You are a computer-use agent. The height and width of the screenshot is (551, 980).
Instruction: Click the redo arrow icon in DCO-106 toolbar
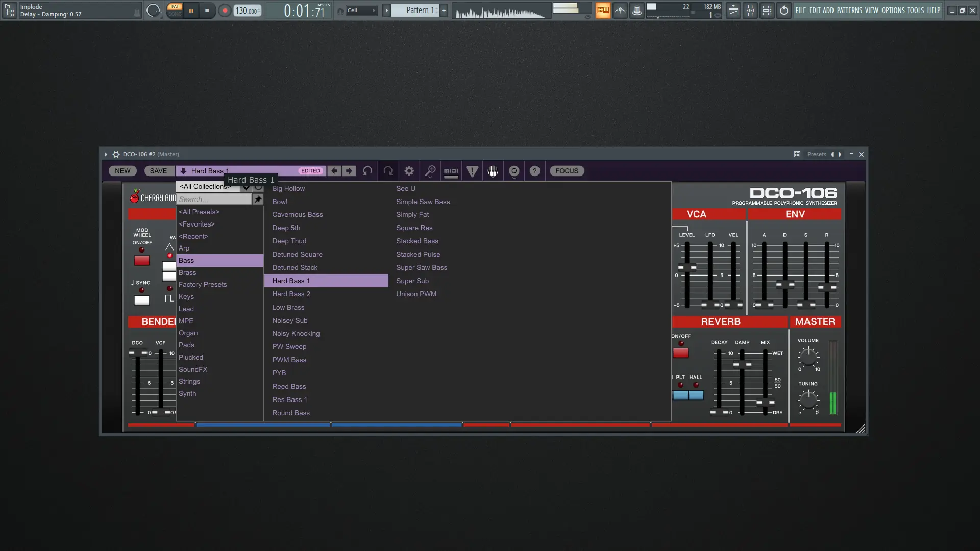(388, 171)
